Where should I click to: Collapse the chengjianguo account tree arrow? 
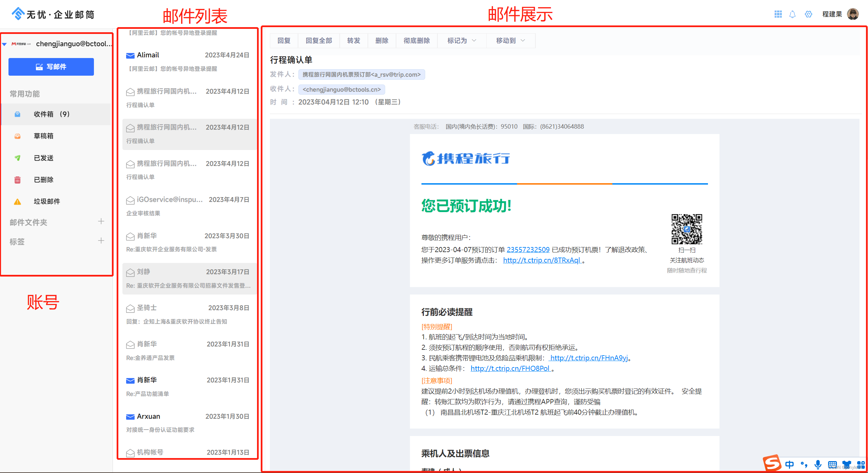(5, 44)
